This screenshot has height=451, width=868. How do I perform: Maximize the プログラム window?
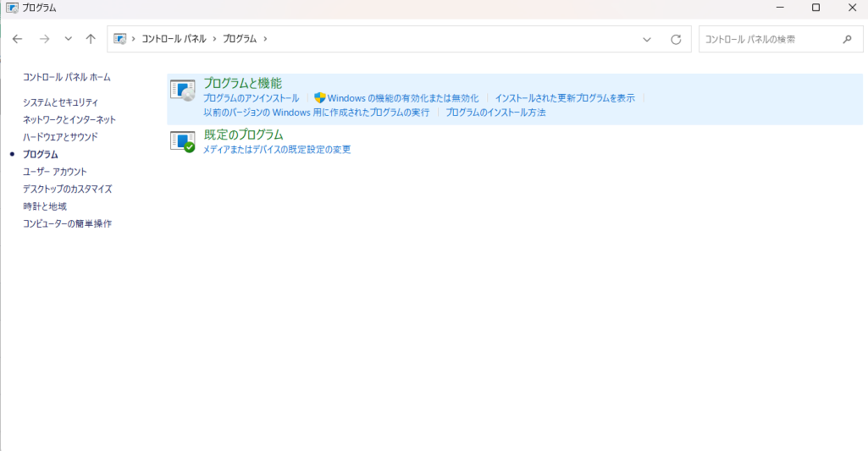(x=815, y=8)
